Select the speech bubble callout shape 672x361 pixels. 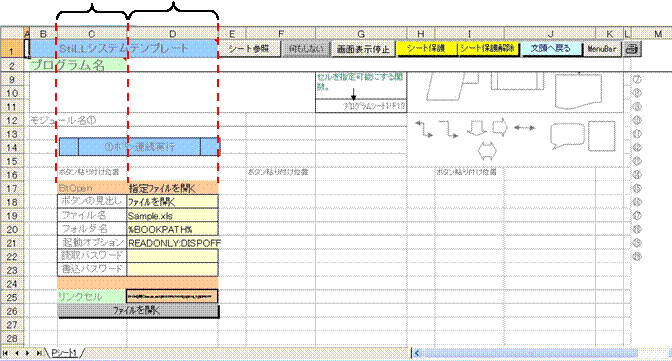[567, 135]
